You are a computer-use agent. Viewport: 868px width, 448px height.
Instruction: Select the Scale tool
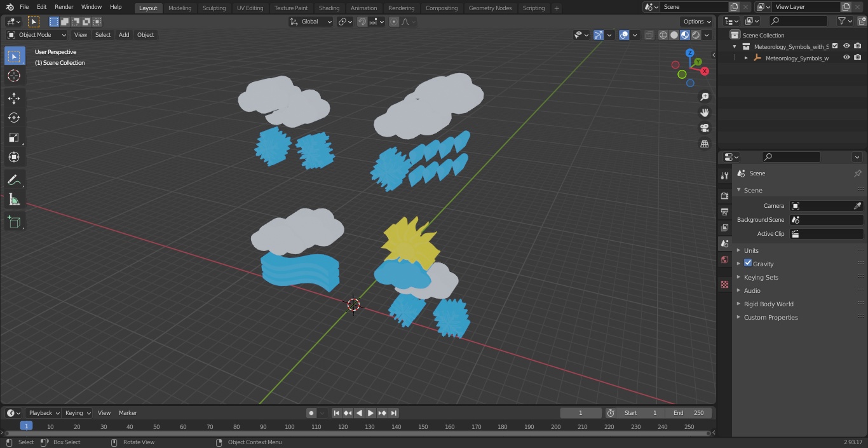14,137
